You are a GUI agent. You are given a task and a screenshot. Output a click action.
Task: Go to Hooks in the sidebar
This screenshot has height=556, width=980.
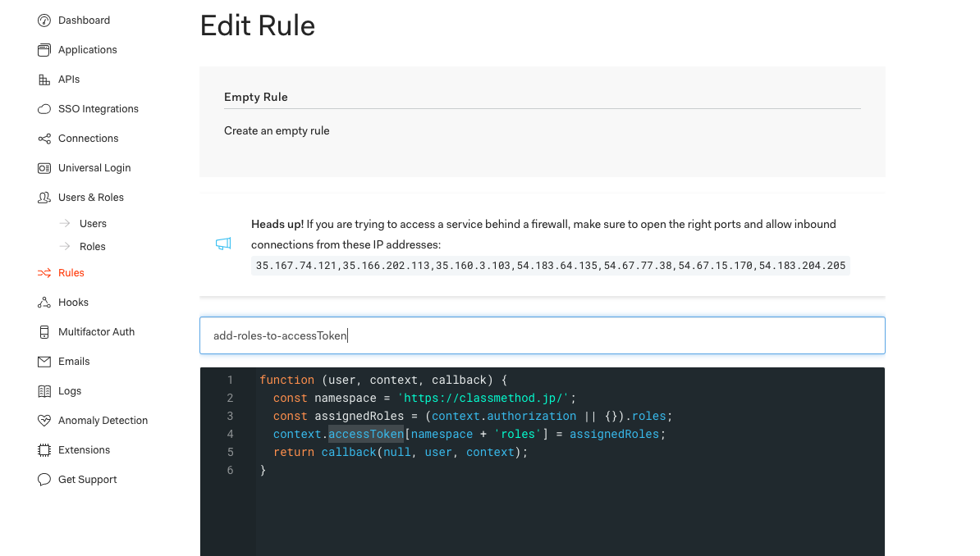coord(73,303)
